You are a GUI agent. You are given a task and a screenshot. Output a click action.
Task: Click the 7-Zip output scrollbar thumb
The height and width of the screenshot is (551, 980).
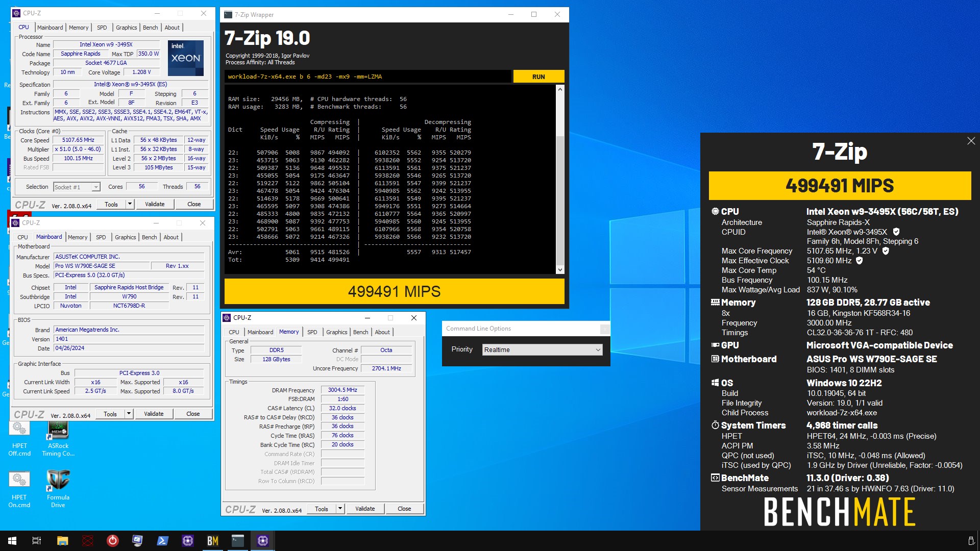click(x=560, y=199)
